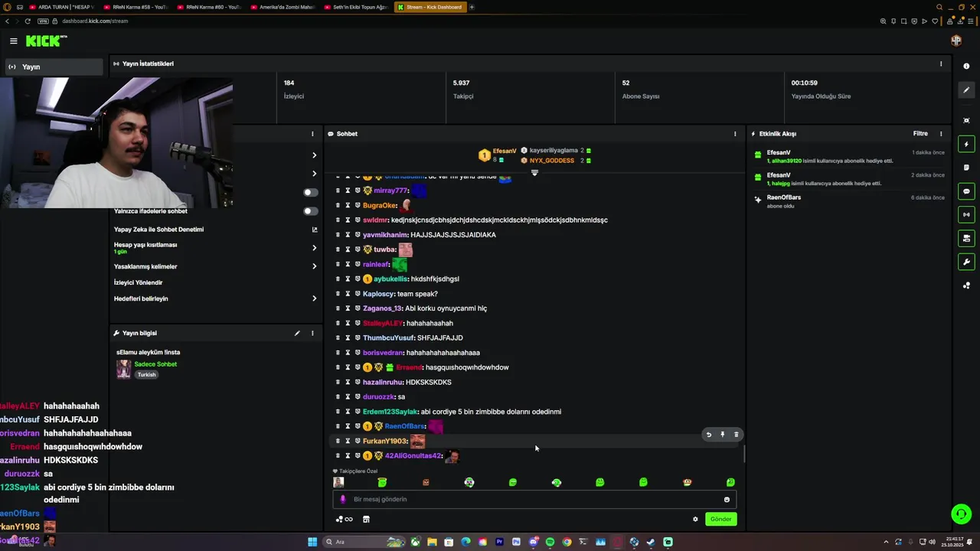This screenshot has width=980, height=551.
Task: Expand Yasaklanmış kelimeler setting
Action: 314,266
